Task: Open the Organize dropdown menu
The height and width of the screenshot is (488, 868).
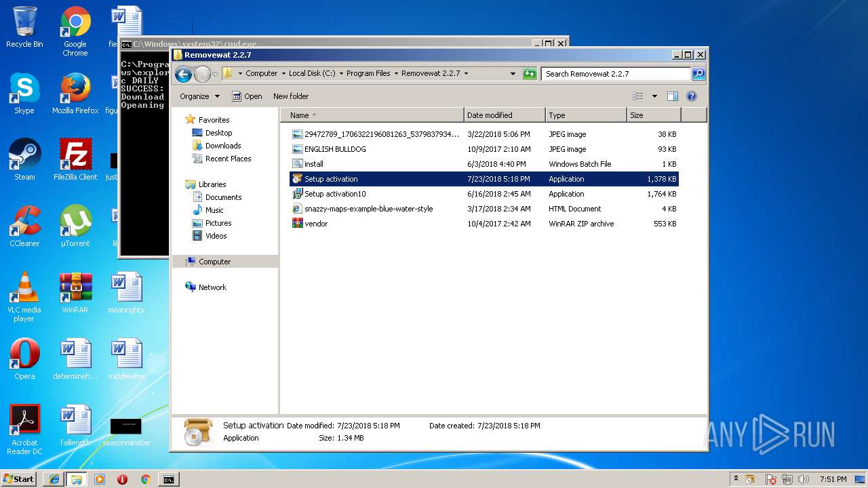Action: (x=200, y=96)
